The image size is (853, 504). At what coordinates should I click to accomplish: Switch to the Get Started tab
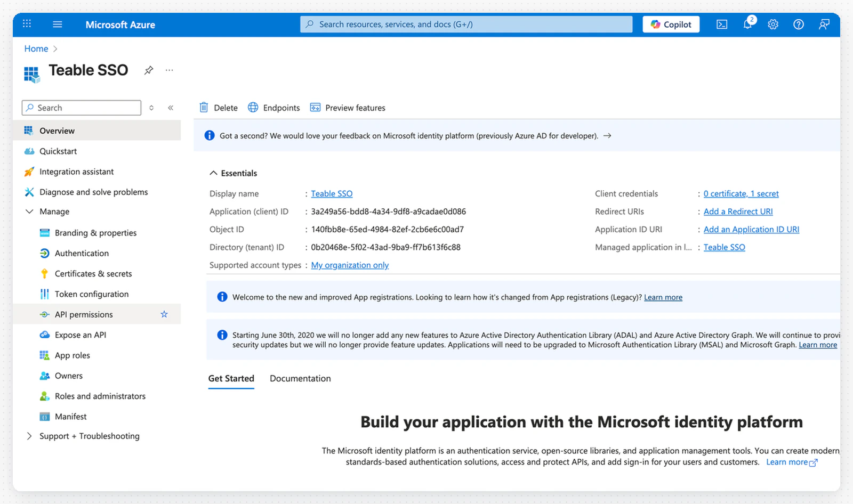coord(231,379)
